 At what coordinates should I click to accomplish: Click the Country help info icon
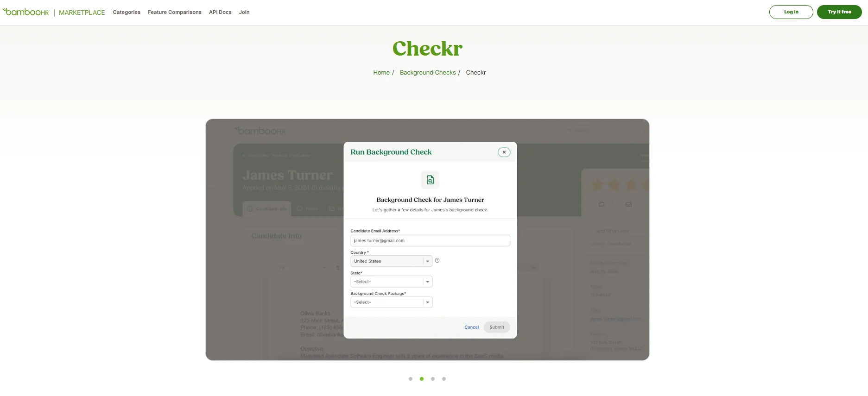(437, 260)
